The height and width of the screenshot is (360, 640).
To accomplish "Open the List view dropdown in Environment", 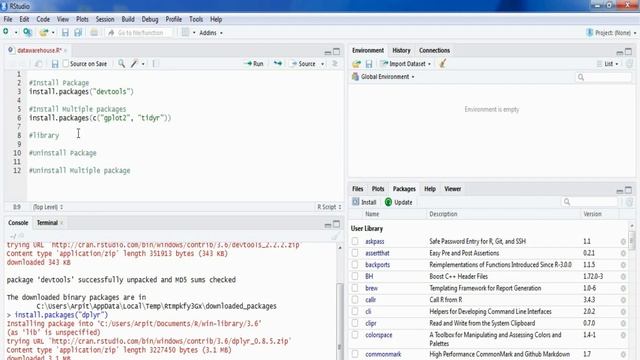I will 607,64.
